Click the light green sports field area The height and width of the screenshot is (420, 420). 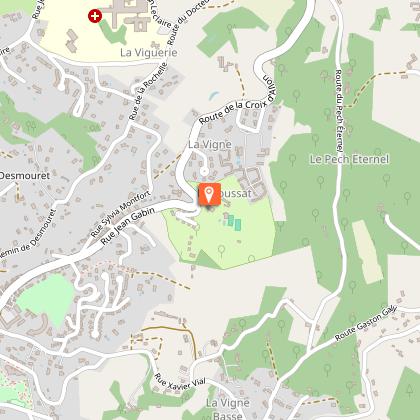46,299
